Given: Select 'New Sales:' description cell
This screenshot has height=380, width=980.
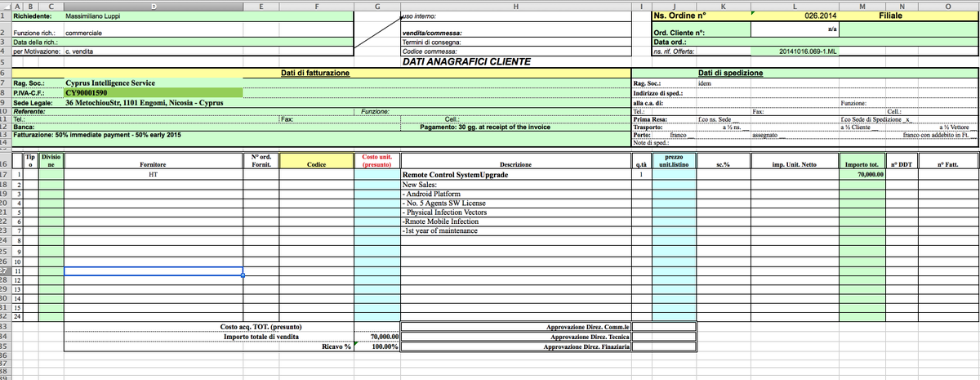Looking at the screenshot, I should coord(516,185).
